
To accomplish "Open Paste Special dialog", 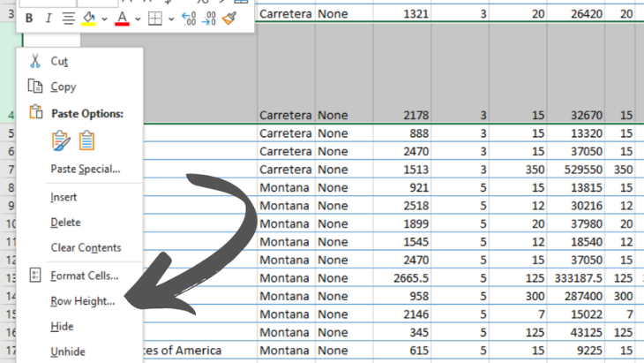I will coord(86,169).
